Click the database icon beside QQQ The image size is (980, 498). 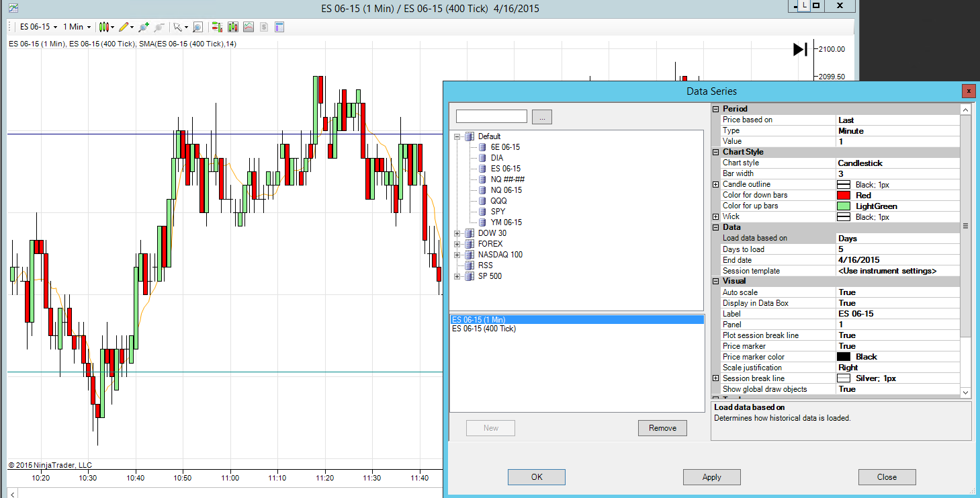483,201
